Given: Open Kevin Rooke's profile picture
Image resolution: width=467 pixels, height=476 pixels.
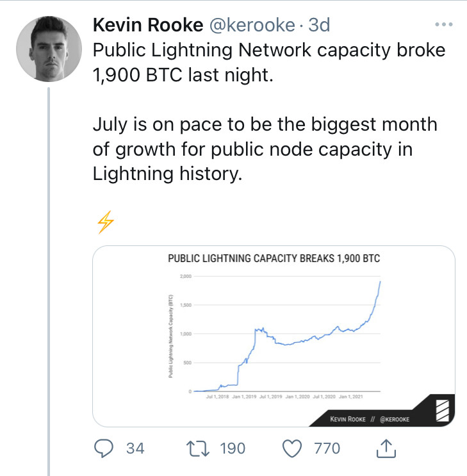Looking at the screenshot, I should [49, 49].
